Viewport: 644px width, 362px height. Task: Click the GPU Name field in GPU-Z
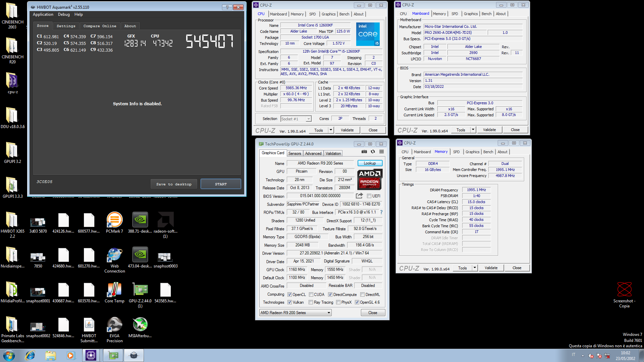pyautogui.click(x=320, y=163)
